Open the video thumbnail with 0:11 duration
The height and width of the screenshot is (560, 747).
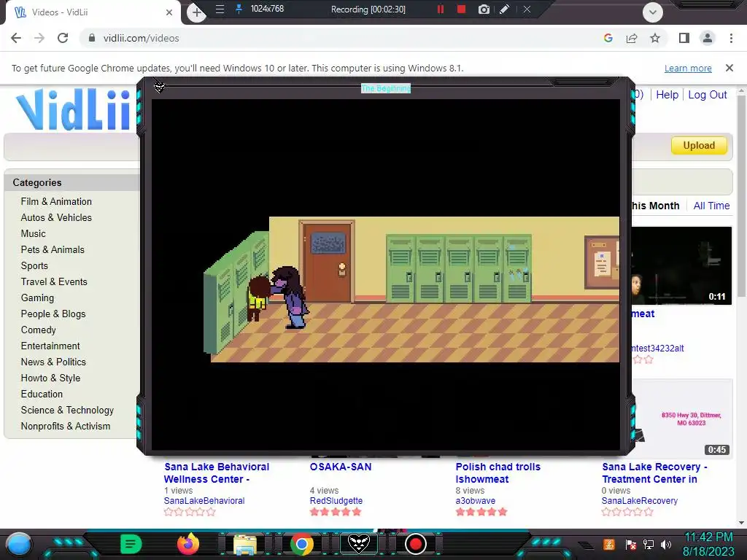(681, 265)
